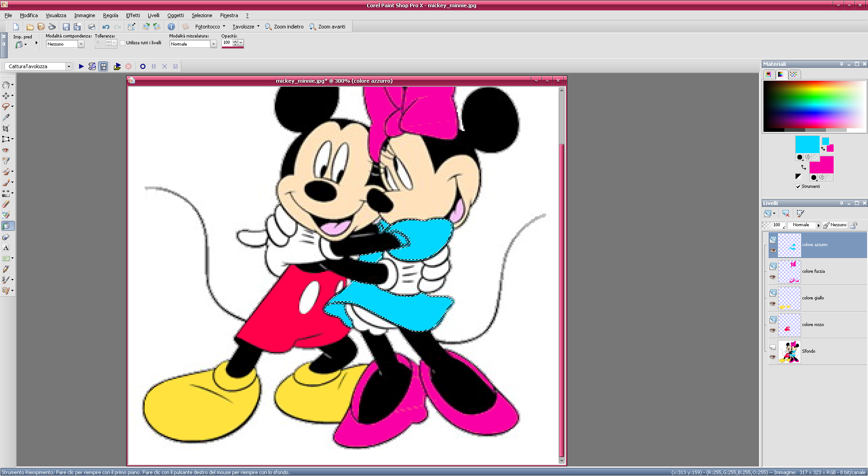Select the Pen tool
This screenshot has height=476, width=868.
[x=6, y=269]
